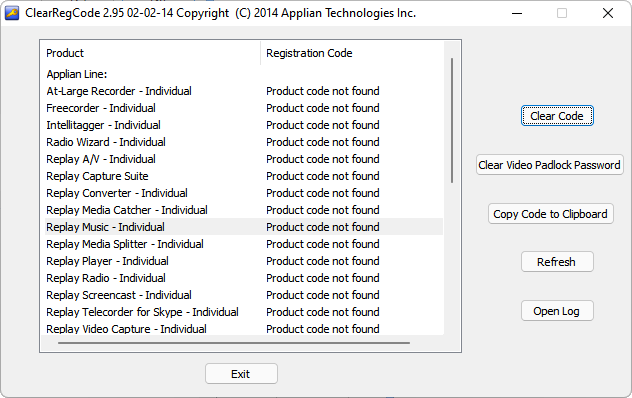Minimize the ClearRegCode window

[517, 13]
